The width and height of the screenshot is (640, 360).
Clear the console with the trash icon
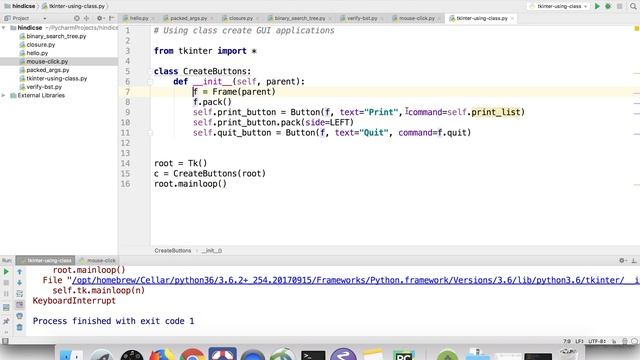coord(20,327)
